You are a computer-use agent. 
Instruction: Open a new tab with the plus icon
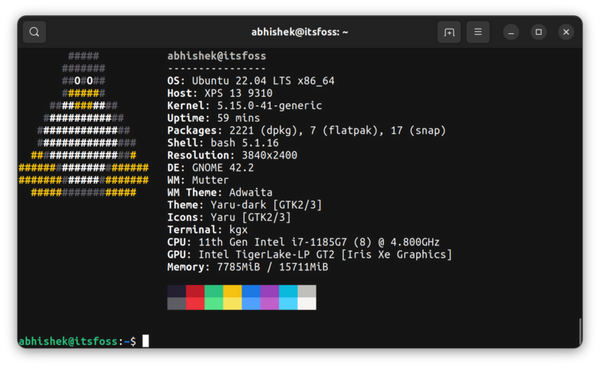pyautogui.click(x=449, y=32)
